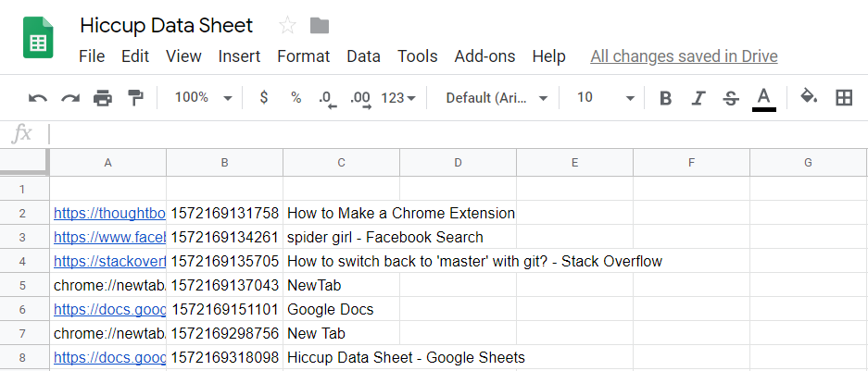Open the cell borders tool
The image size is (868, 371).
[844, 97]
